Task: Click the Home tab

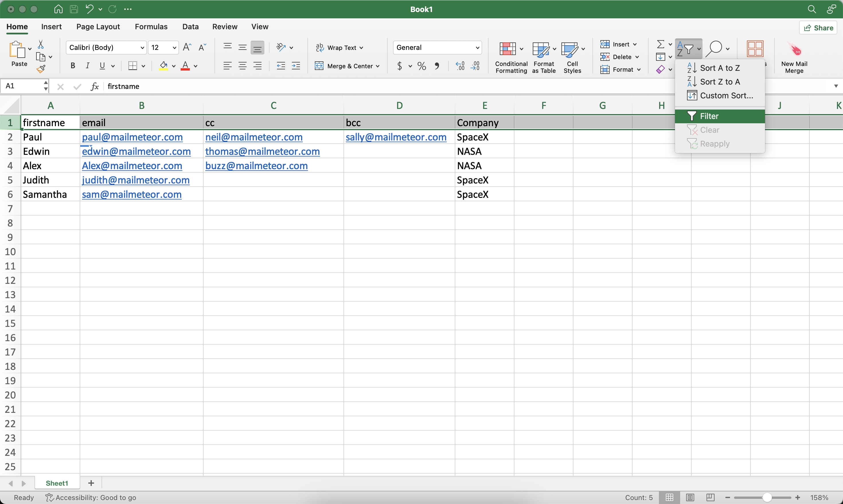Action: coord(17,26)
